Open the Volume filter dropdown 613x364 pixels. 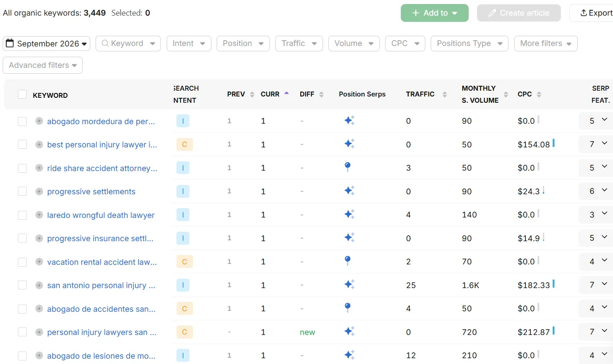coord(354,44)
